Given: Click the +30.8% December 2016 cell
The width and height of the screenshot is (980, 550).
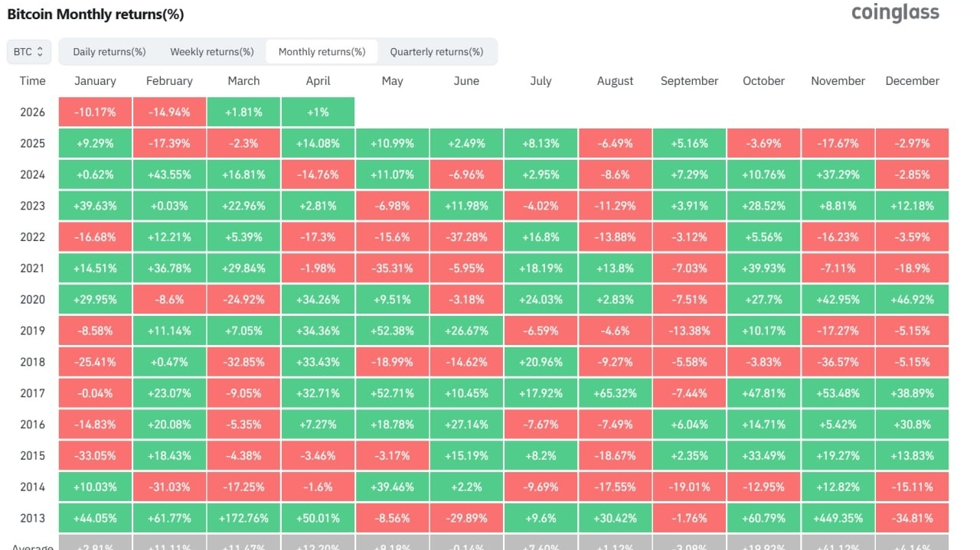Looking at the screenshot, I should [912, 425].
